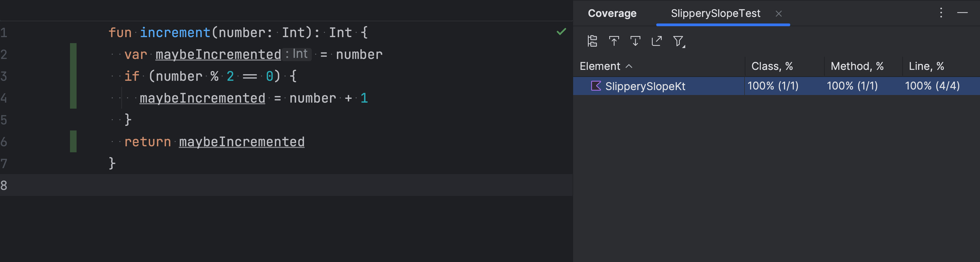The width and height of the screenshot is (980, 262).
Task: Click the Group by Packages icon
Action: click(592, 41)
